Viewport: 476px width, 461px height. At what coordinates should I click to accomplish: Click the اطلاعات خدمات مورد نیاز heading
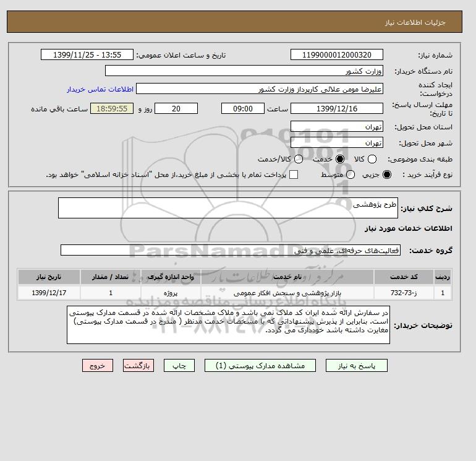408,228
